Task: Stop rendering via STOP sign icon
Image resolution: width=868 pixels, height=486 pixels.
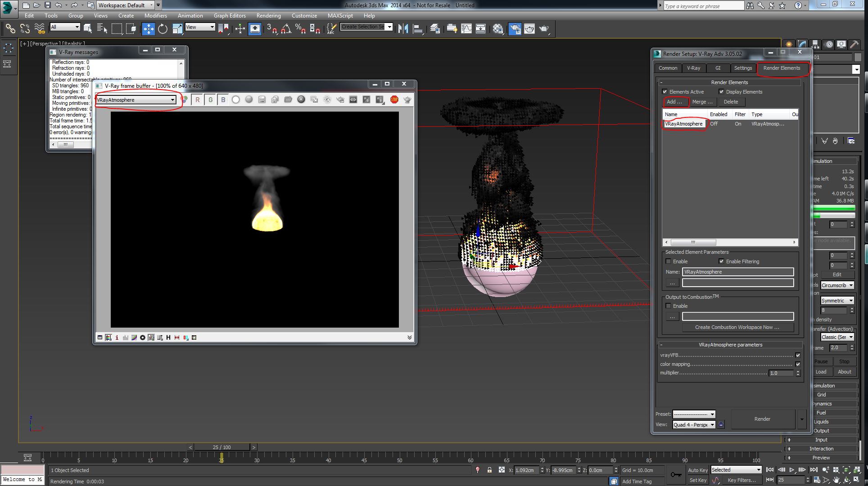Action: (x=394, y=100)
